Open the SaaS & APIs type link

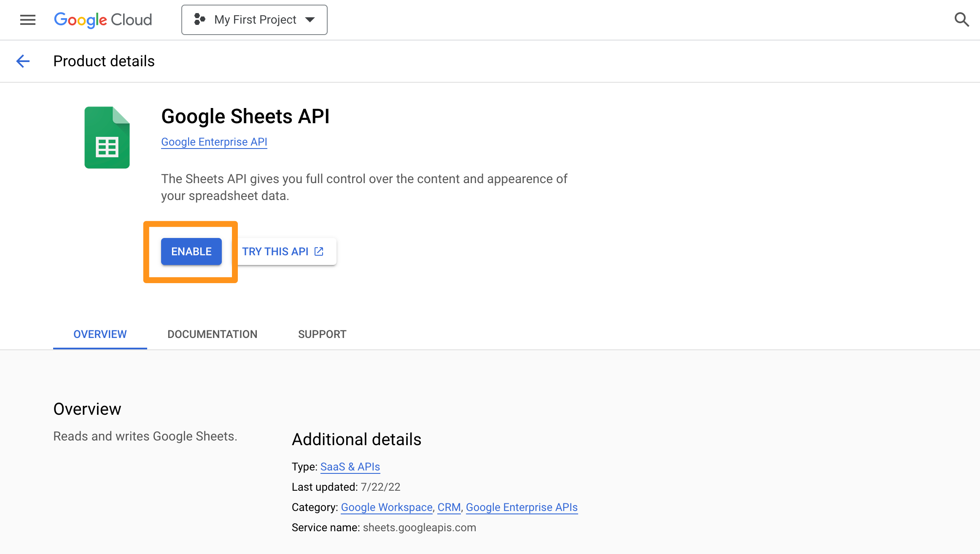pyautogui.click(x=350, y=467)
